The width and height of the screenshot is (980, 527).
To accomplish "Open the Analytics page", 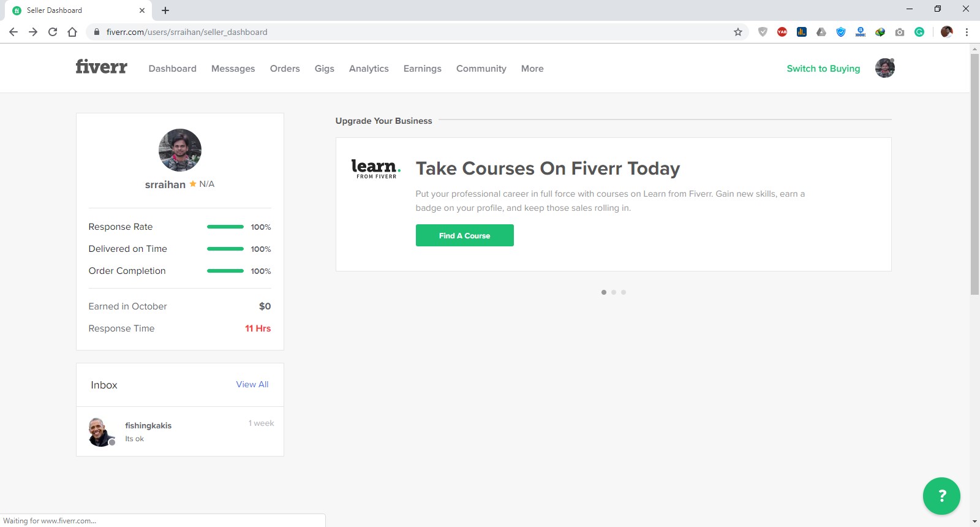I will click(369, 69).
